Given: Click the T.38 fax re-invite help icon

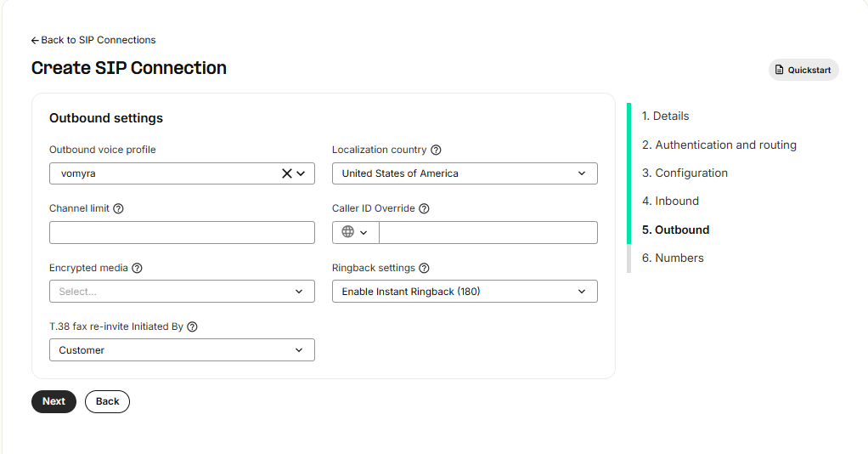Looking at the screenshot, I should tap(192, 326).
